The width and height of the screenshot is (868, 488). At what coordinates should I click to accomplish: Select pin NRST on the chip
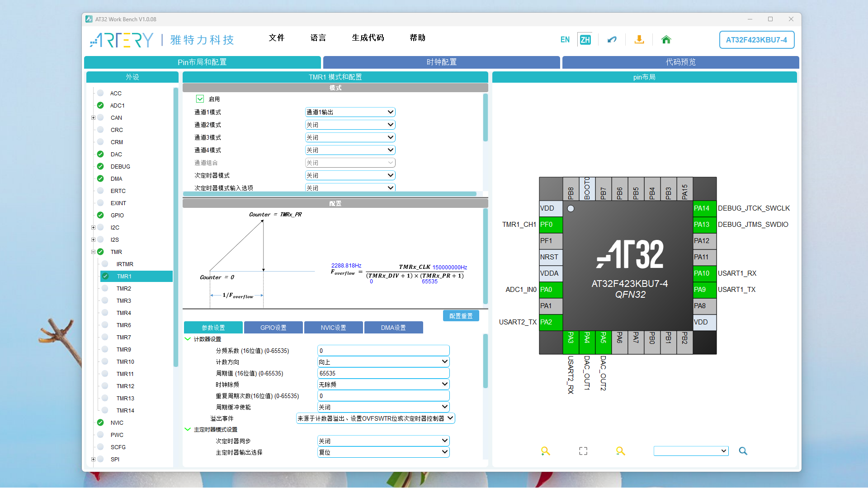(x=551, y=257)
